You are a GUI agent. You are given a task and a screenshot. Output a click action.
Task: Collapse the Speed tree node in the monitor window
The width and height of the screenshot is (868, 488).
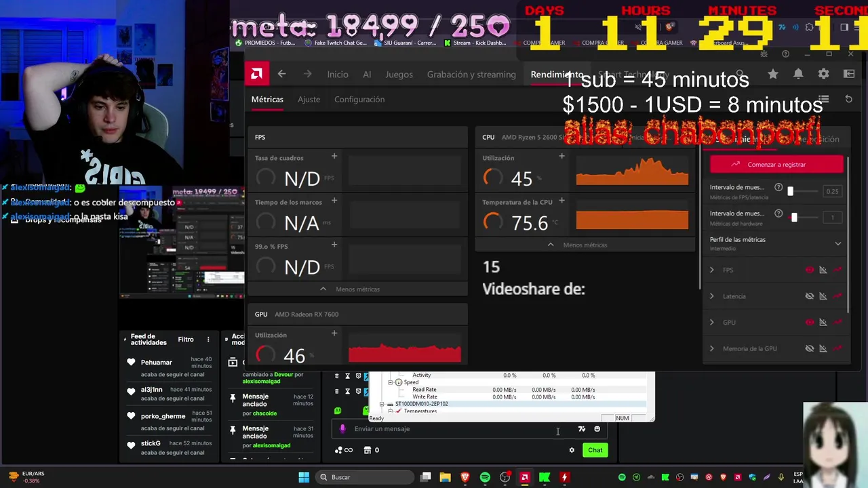click(391, 382)
